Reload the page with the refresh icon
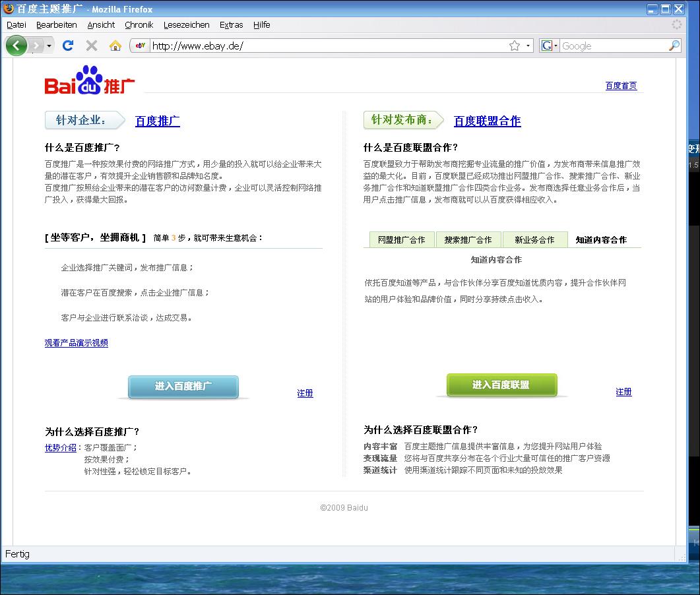This screenshot has height=595, width=700. [x=68, y=46]
